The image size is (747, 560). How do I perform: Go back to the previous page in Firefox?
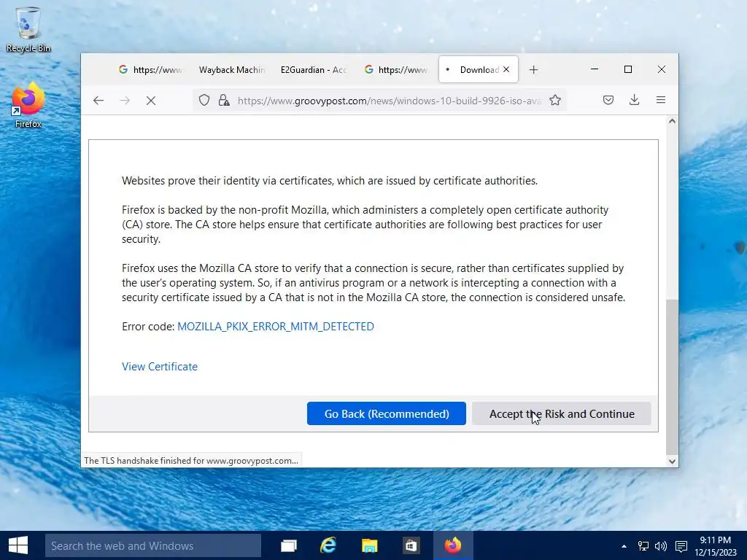[x=98, y=101]
